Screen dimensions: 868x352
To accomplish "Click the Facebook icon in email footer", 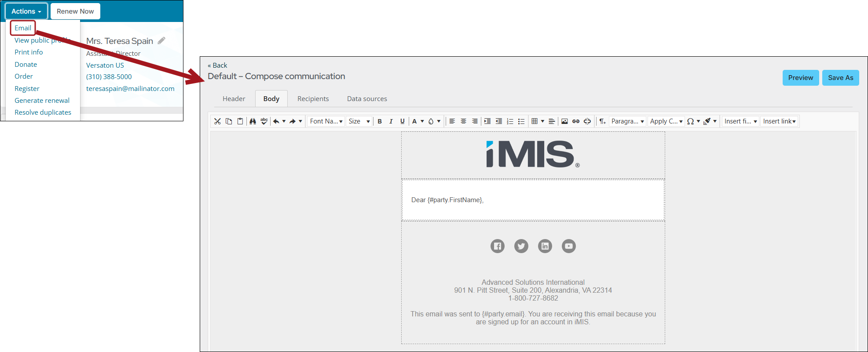I will [498, 246].
